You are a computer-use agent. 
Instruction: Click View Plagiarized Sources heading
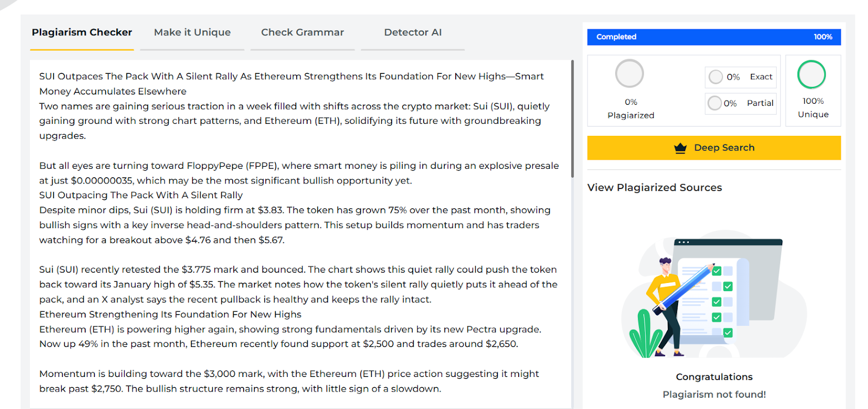pos(654,187)
